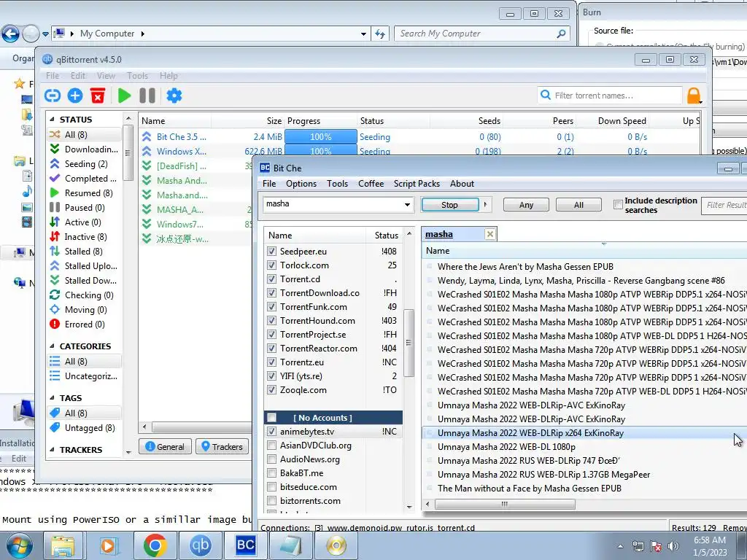Click the green resume play icon in qBittorrent
The height and width of the screenshot is (560, 747).
(x=124, y=96)
